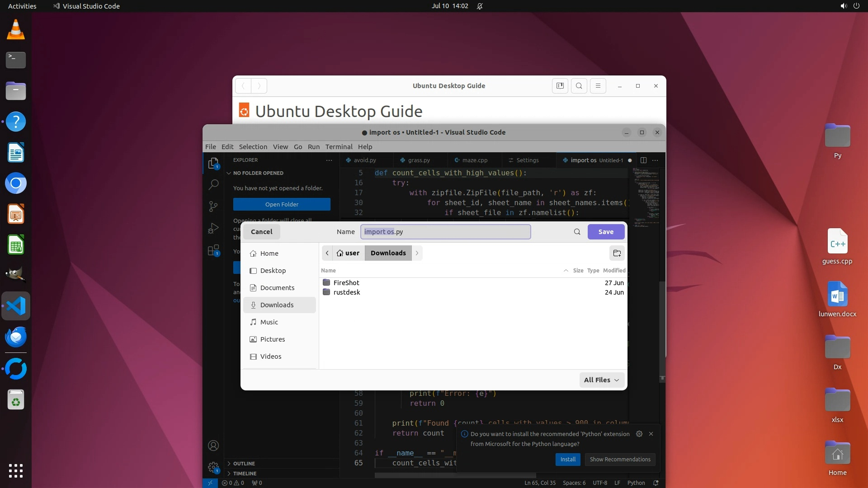Open Run and Debug view icon
The height and width of the screenshot is (488, 868).
pos(213,229)
